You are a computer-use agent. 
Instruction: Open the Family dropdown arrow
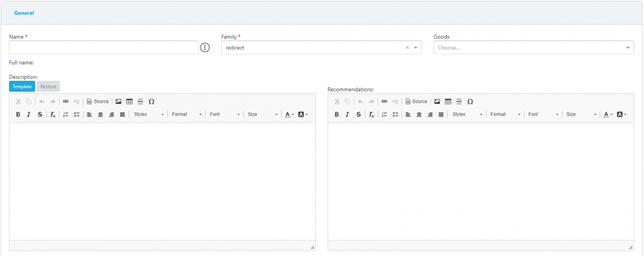point(416,47)
